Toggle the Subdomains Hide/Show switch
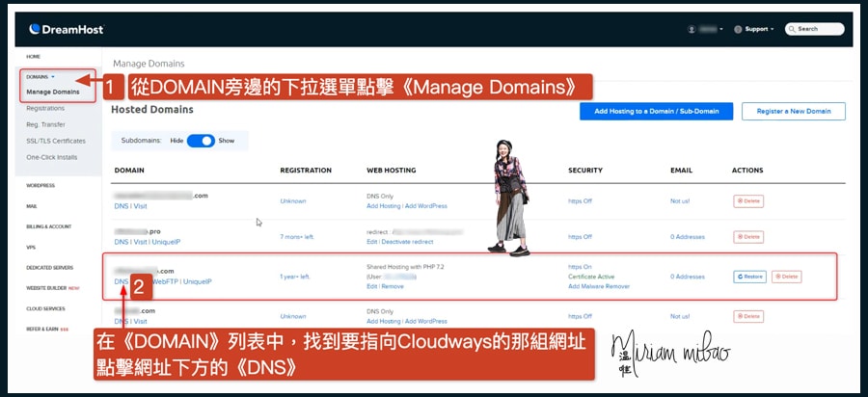 (201, 141)
